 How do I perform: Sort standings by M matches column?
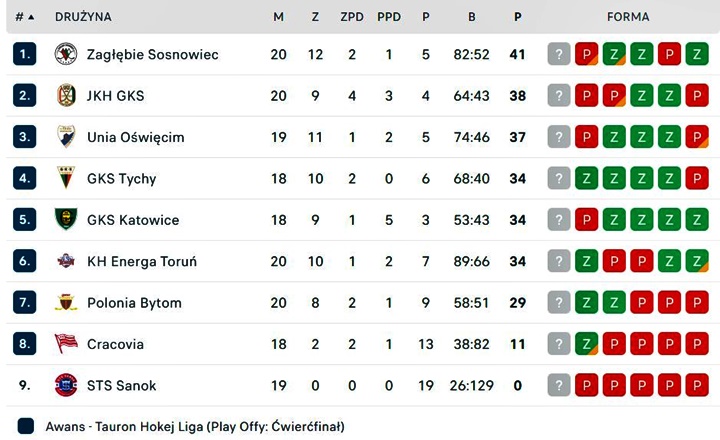coord(278,17)
